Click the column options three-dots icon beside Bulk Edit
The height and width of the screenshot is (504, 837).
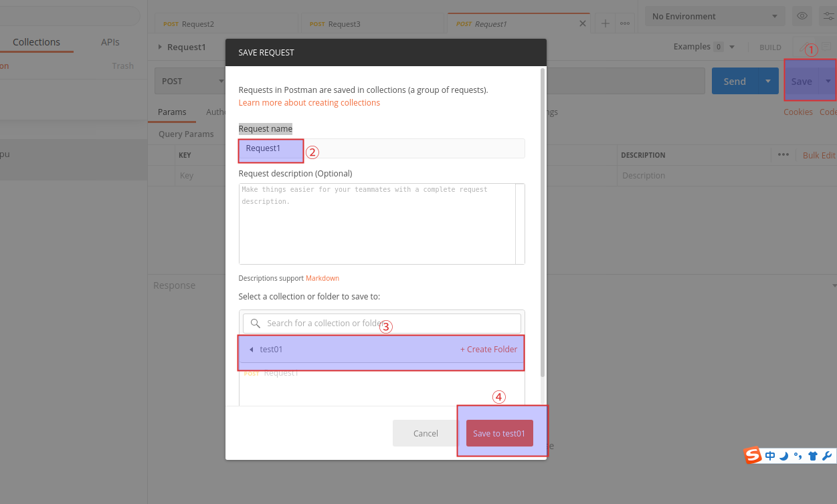(x=783, y=154)
